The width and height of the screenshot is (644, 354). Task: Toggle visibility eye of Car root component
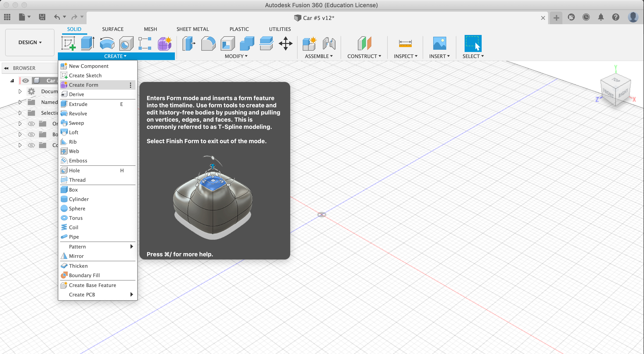25,80
